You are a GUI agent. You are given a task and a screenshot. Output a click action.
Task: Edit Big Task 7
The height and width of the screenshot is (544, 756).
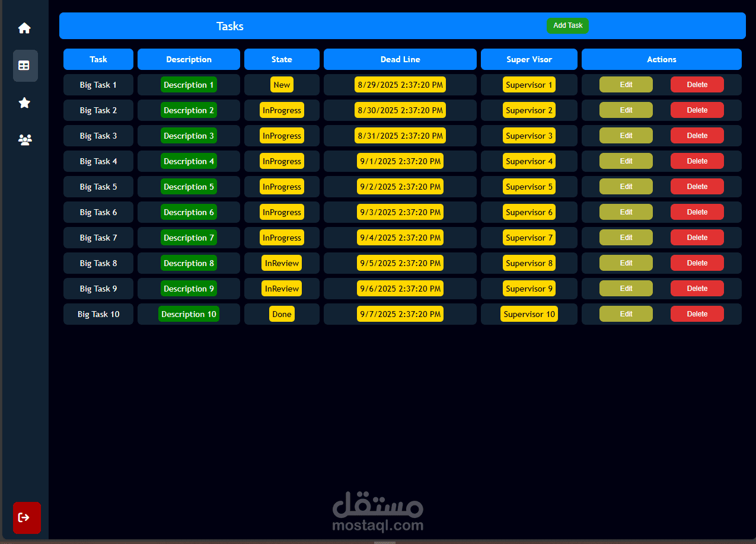626,238
